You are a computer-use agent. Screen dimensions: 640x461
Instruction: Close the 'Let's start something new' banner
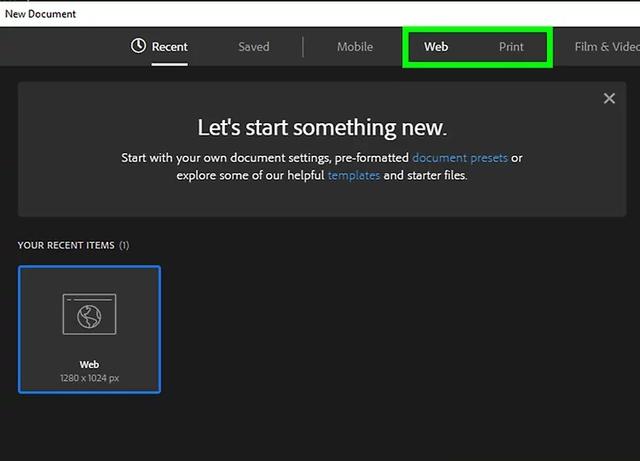(x=609, y=98)
